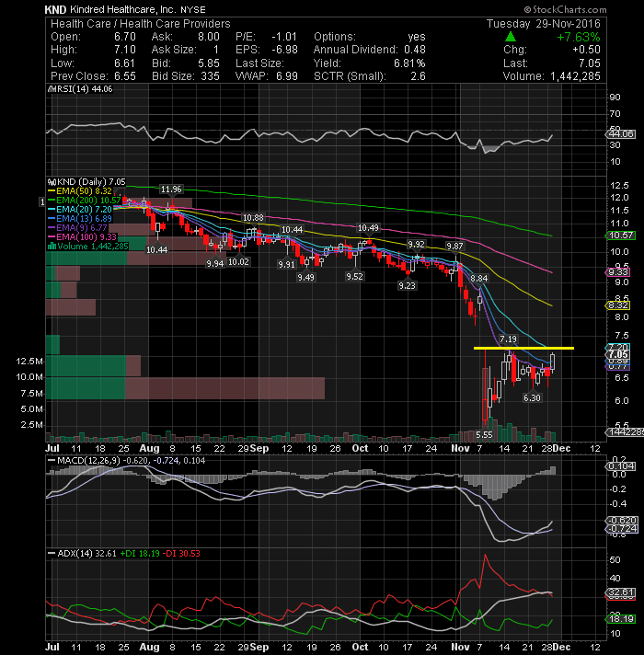Click the Annual Dividend value 0.48
The image size is (644, 655).
[415, 50]
